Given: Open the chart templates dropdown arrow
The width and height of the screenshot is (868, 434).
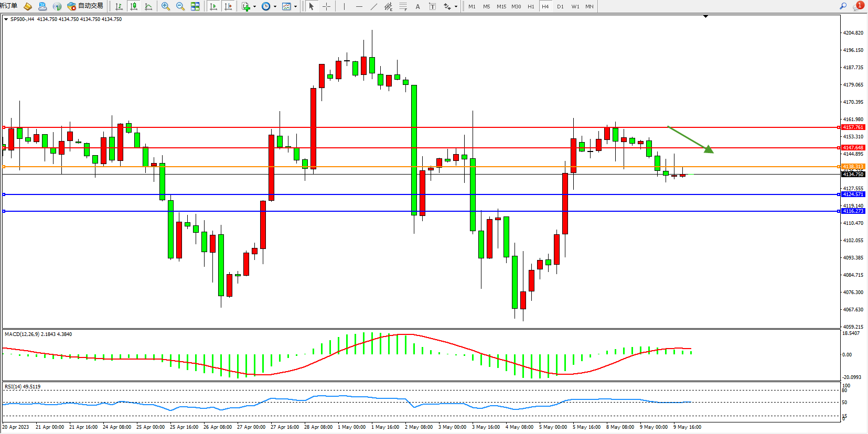Looking at the screenshot, I should (x=296, y=7).
